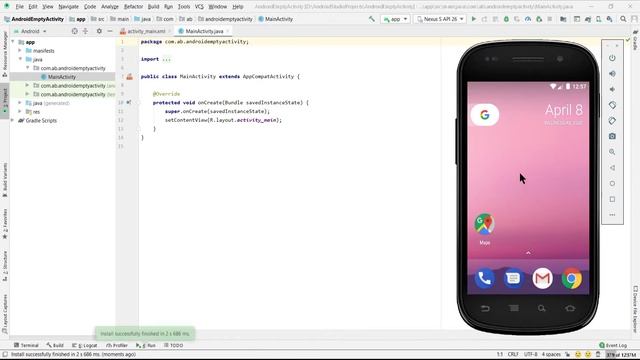Open the Project panel settings gear
Image resolution: width=640 pixels, height=360 pixels.
point(99,31)
